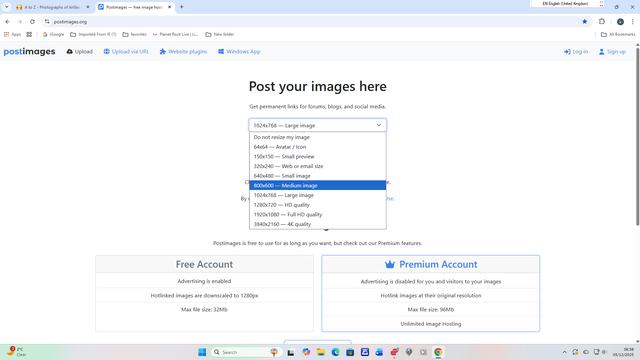
Task: Open the tab search dropdown arrow
Action: (x=7, y=7)
